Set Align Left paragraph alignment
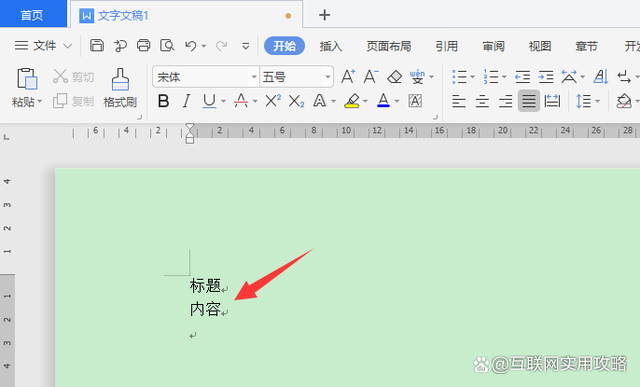 459,101
